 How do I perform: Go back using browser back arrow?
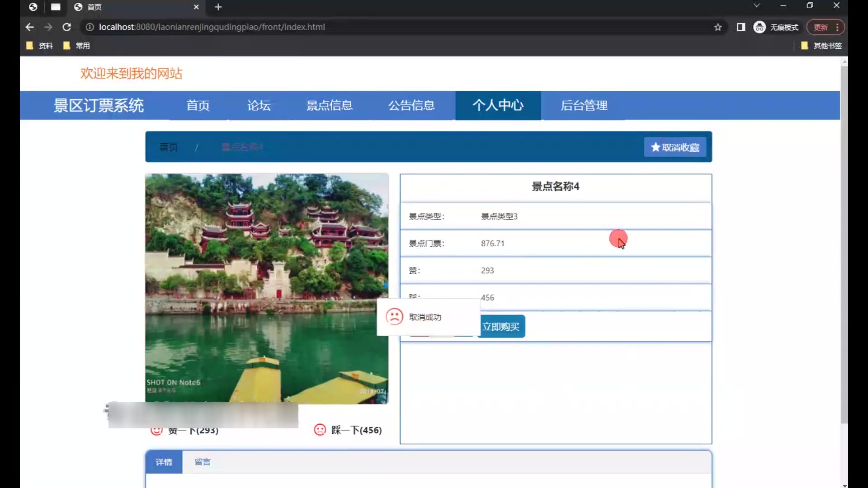[30, 27]
